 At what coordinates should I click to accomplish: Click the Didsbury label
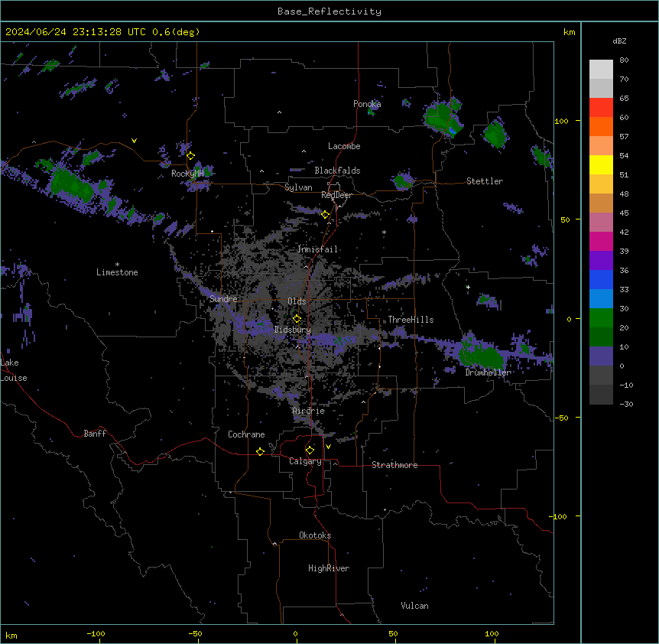(293, 330)
